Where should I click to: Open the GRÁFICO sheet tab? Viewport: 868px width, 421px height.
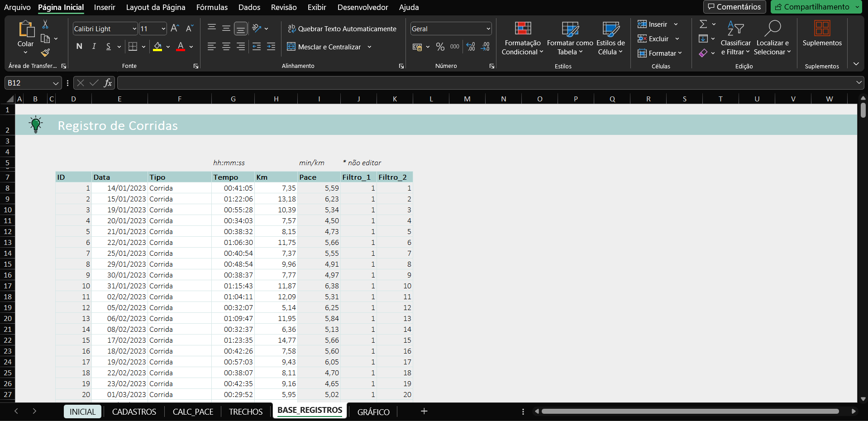click(x=373, y=411)
